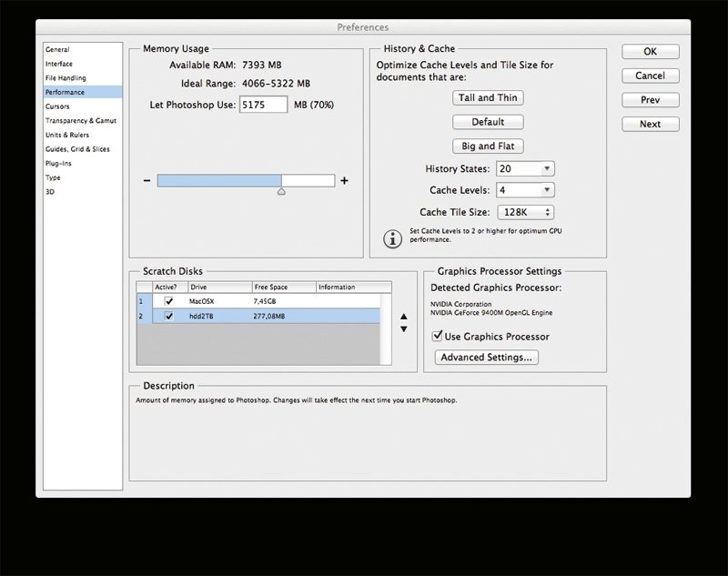Click the memory usage slider thumb
The image size is (728, 576).
(281, 191)
